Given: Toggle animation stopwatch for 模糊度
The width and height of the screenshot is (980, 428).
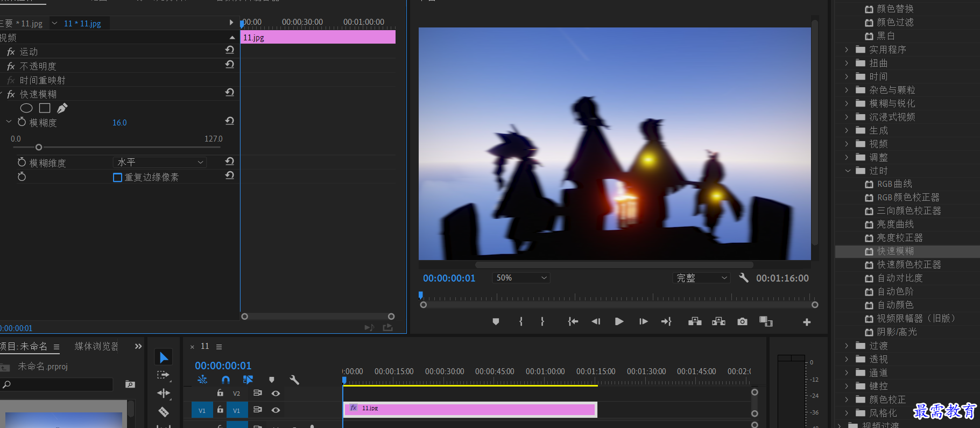Looking at the screenshot, I should [x=22, y=122].
